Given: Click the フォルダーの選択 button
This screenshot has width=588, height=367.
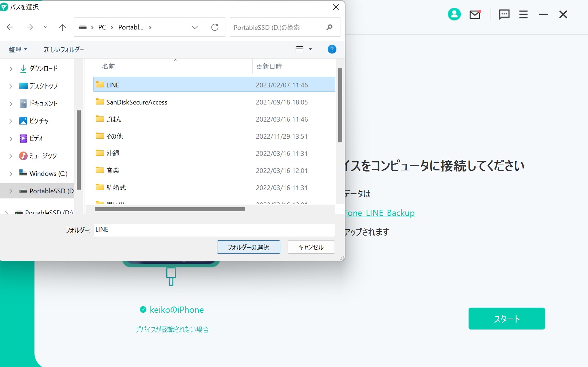Looking at the screenshot, I should (248, 247).
